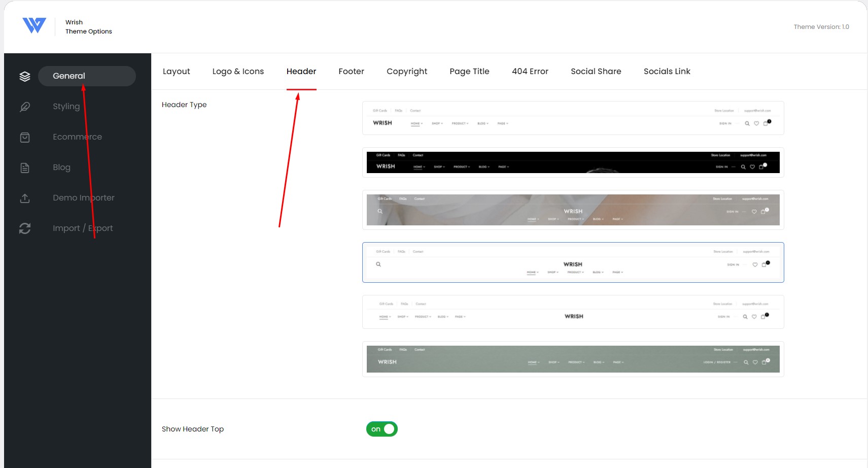Click the Blog document icon
The height and width of the screenshot is (468, 868).
(25, 168)
